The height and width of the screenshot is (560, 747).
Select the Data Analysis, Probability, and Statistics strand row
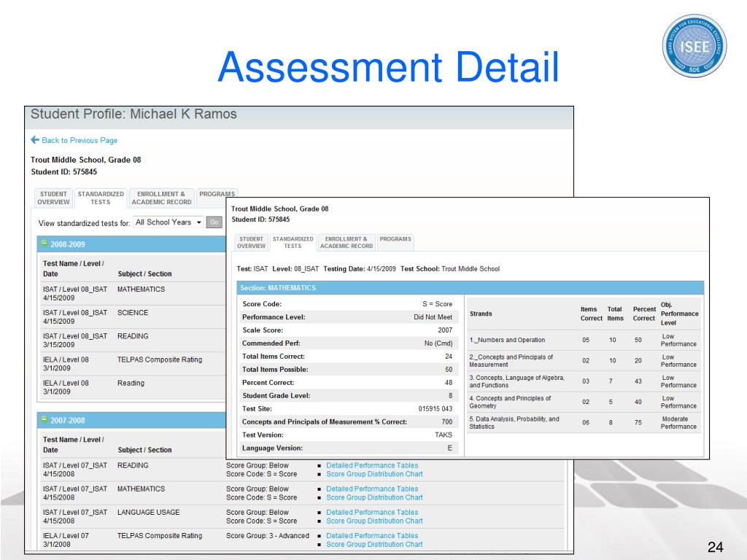coord(584,423)
